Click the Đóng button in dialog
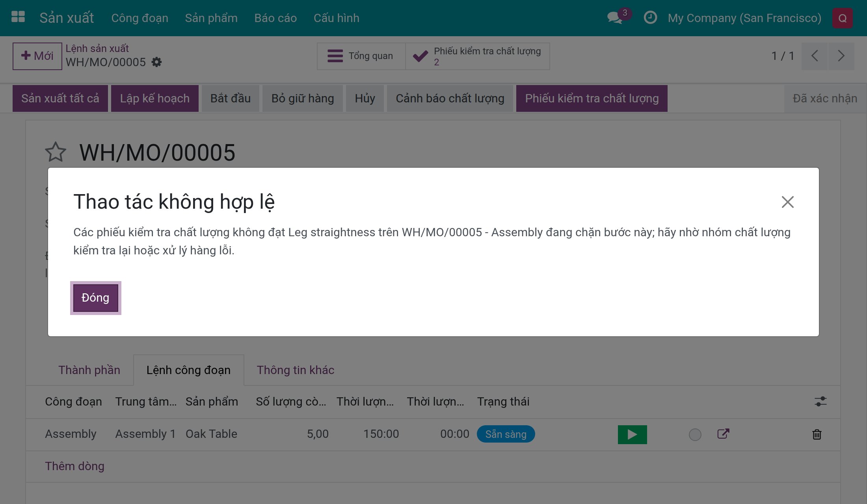The image size is (867, 504). point(95,298)
